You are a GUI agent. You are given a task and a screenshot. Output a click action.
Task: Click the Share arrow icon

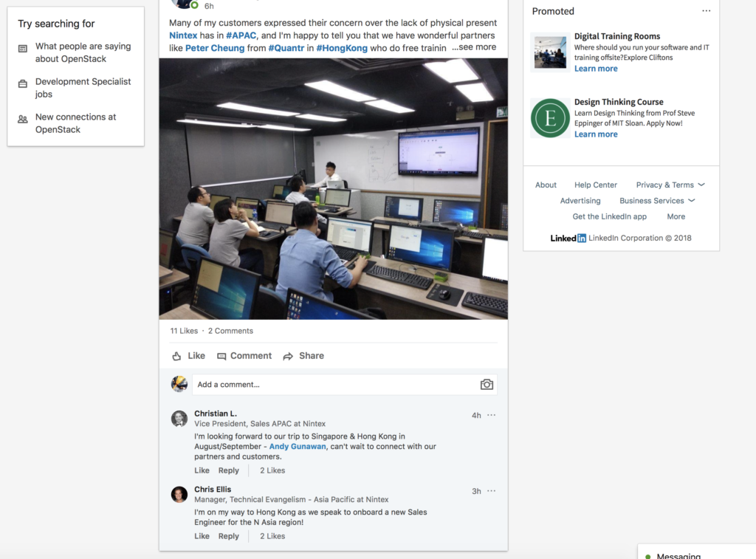(x=288, y=357)
